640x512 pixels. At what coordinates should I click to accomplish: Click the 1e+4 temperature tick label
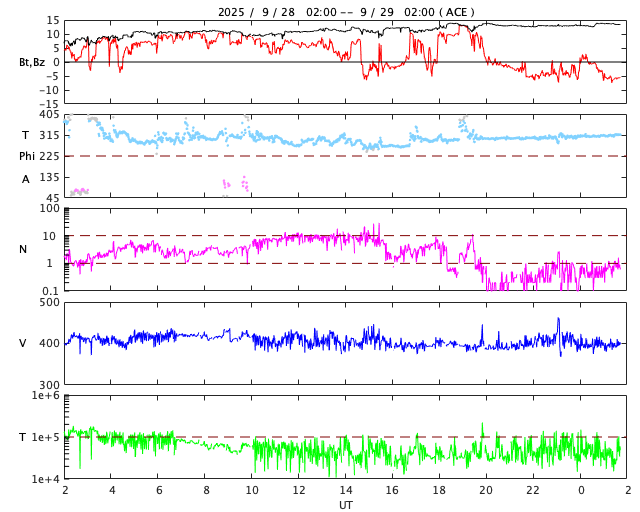[x=45, y=479]
